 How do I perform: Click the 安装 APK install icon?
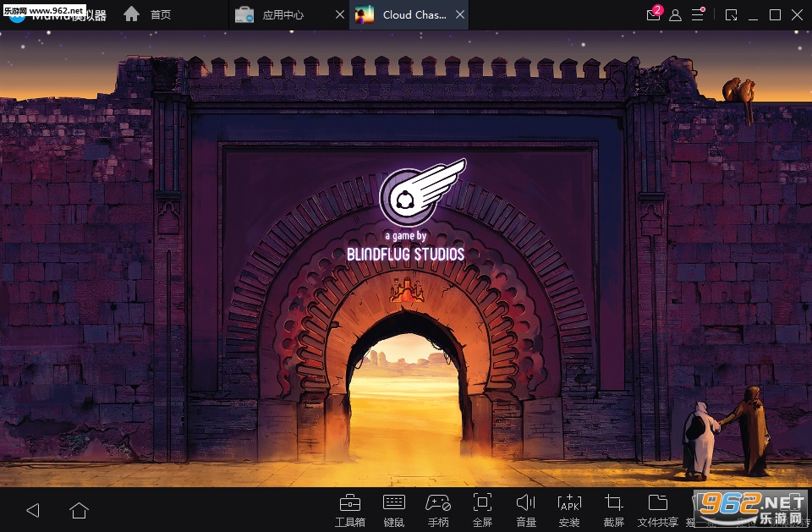pos(569,509)
